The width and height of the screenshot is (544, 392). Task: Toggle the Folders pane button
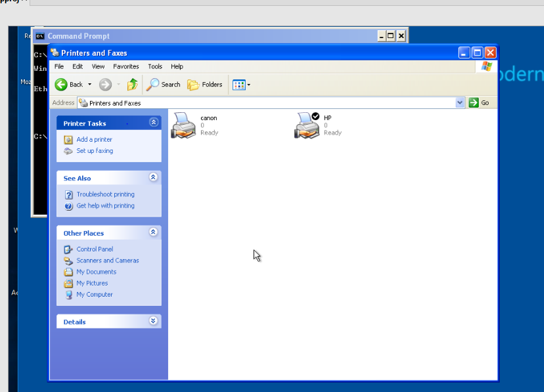click(x=205, y=84)
